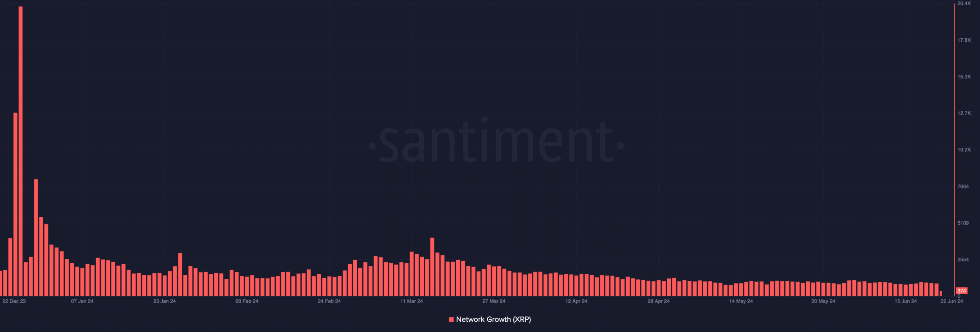Screen dimensions: 980x332
Task: Click the 23 Jan 24 date label
Action: pos(165,301)
